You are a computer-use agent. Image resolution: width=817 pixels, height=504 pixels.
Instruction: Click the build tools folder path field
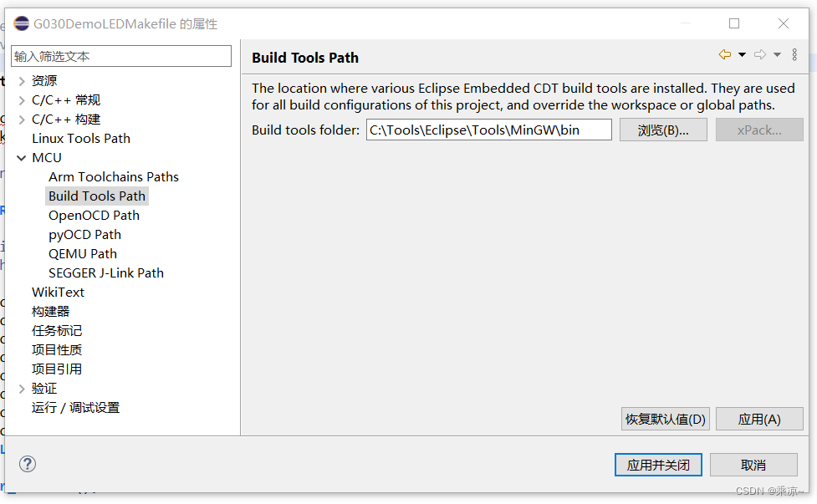489,130
